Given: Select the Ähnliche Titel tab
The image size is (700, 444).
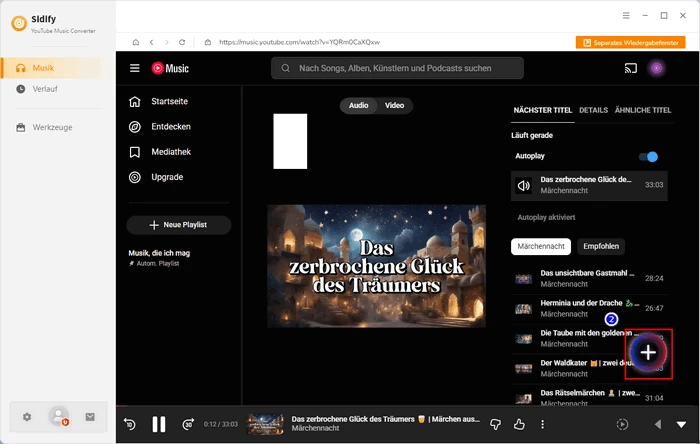Looking at the screenshot, I should point(643,110).
